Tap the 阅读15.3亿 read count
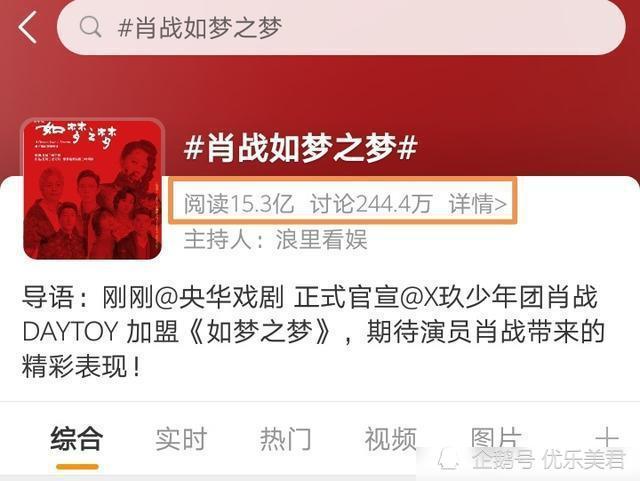This screenshot has height=481, width=640. tap(239, 203)
